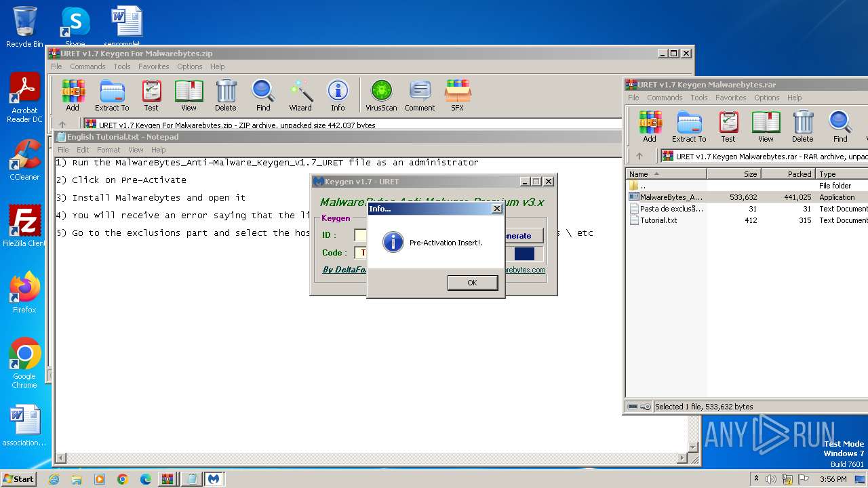Close the Info dialog with X
This screenshot has width=868, height=488.
496,209
